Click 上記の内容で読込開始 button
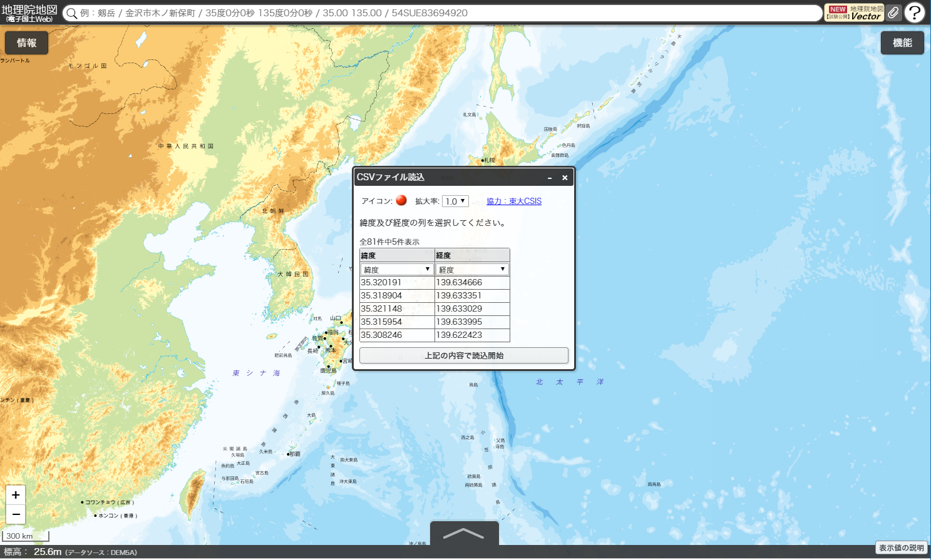Screen dimensions: 931x560 464,355
